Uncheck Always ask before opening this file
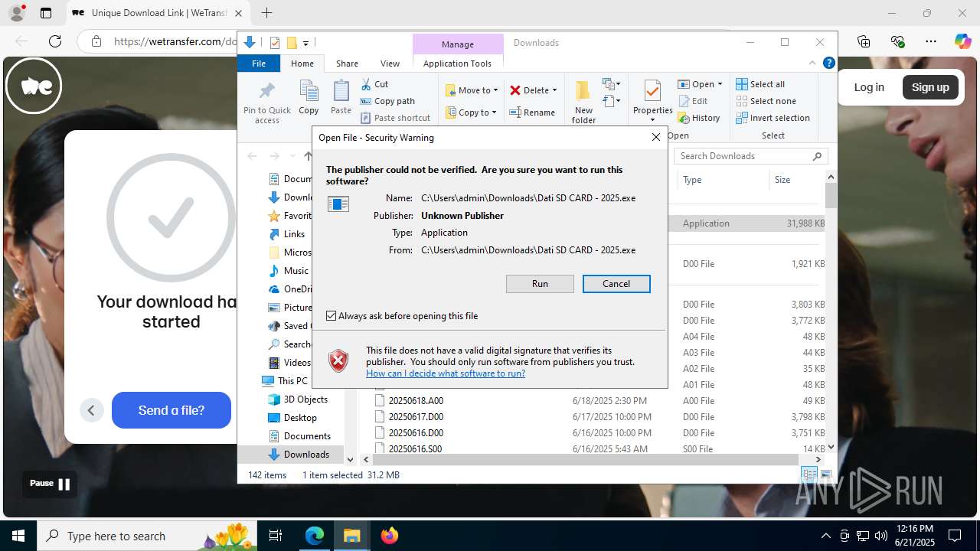Screen dimensions: 980x551 [331, 316]
